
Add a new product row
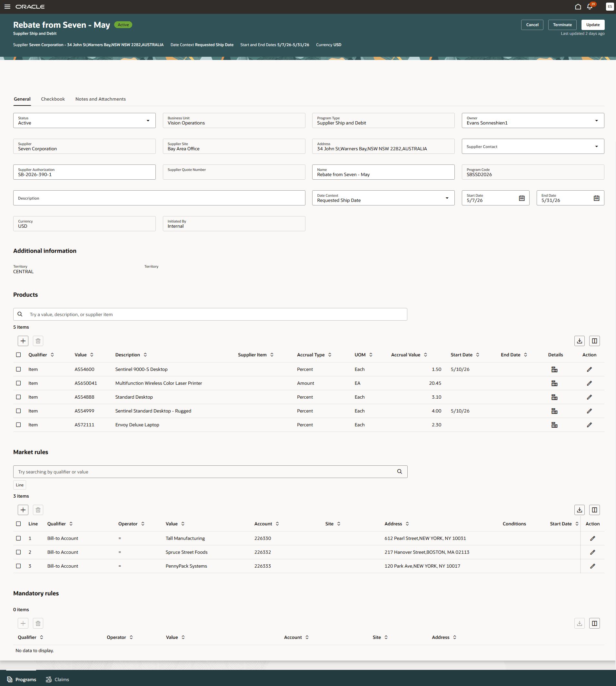(23, 341)
